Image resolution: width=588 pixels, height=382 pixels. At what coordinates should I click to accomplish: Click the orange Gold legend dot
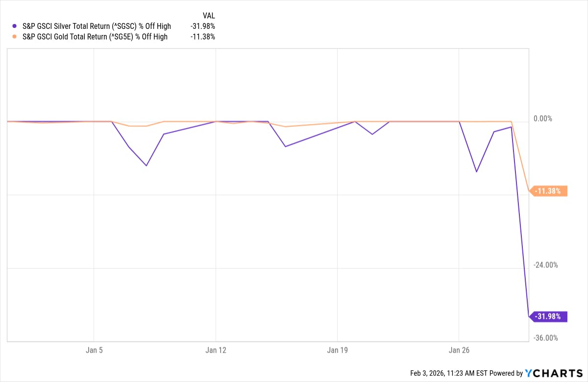(x=14, y=37)
